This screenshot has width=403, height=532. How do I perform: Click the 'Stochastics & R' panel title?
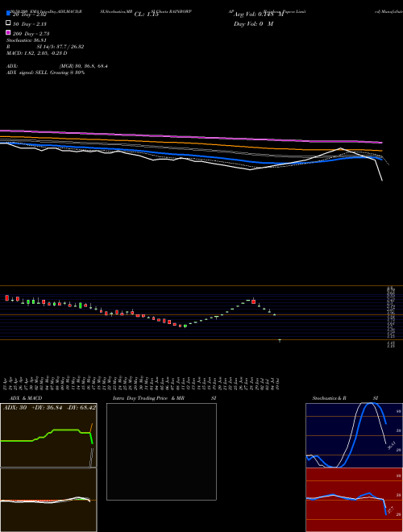point(330,398)
